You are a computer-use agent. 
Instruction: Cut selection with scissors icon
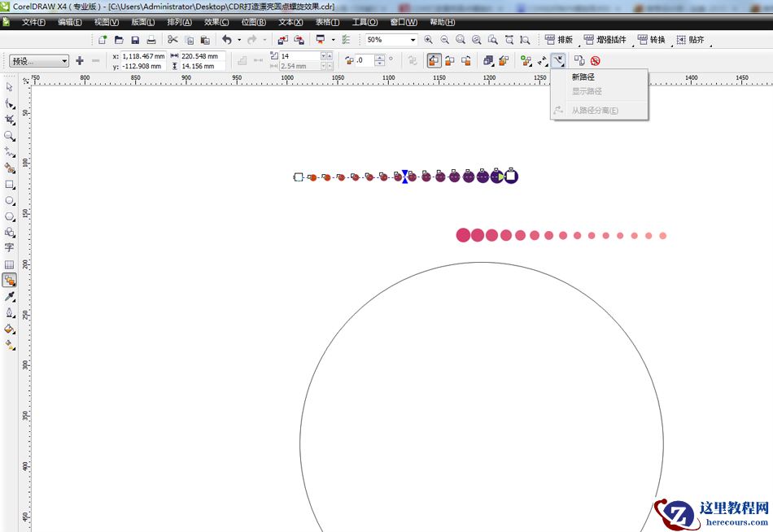(173, 40)
